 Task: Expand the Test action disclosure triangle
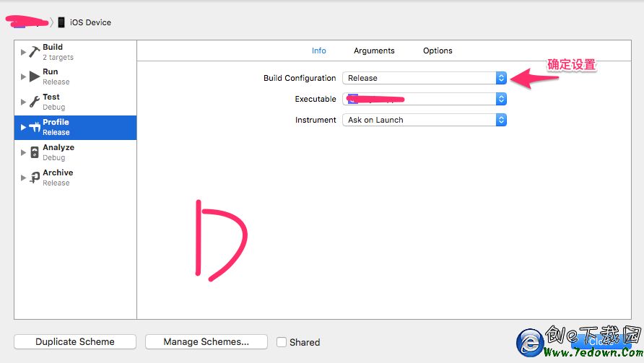coord(23,102)
